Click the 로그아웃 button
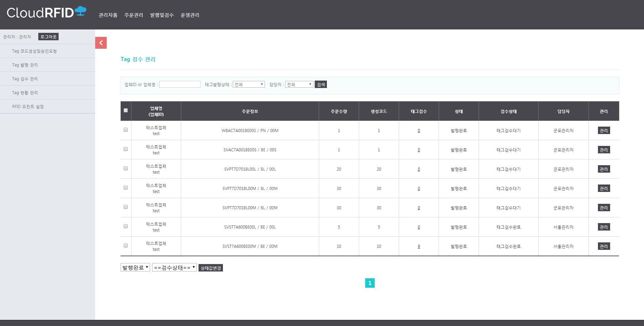 [48, 37]
